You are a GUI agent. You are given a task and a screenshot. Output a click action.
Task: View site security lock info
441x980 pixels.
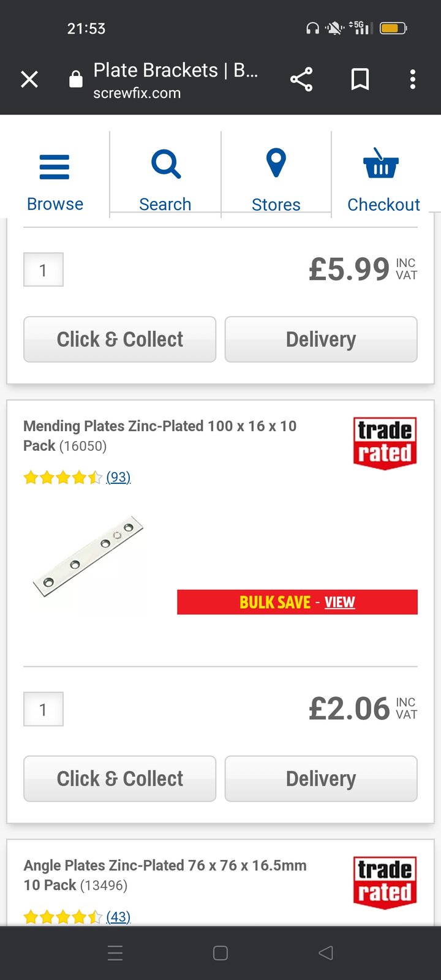pos(76,80)
